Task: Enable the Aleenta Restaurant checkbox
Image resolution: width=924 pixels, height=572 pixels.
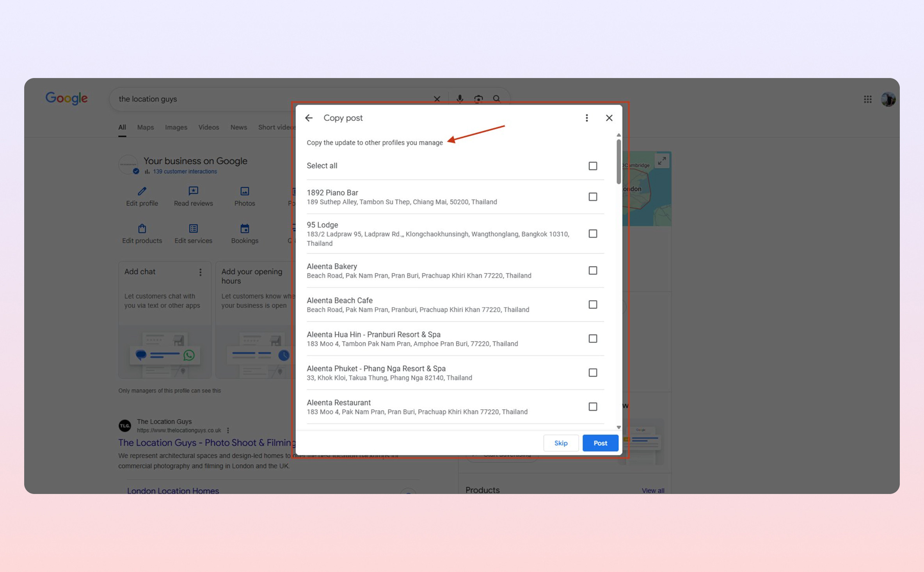Action: pos(593,407)
